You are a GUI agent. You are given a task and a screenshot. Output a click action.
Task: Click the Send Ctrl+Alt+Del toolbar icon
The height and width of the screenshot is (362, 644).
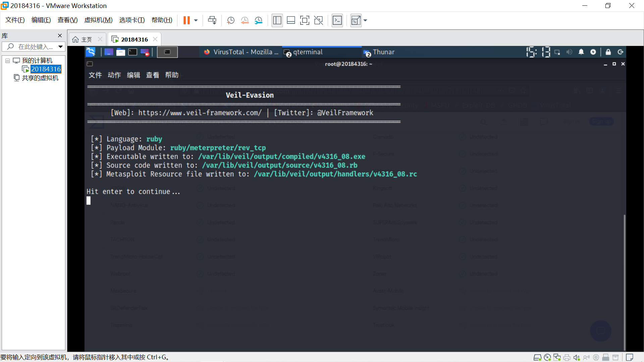click(212, 20)
